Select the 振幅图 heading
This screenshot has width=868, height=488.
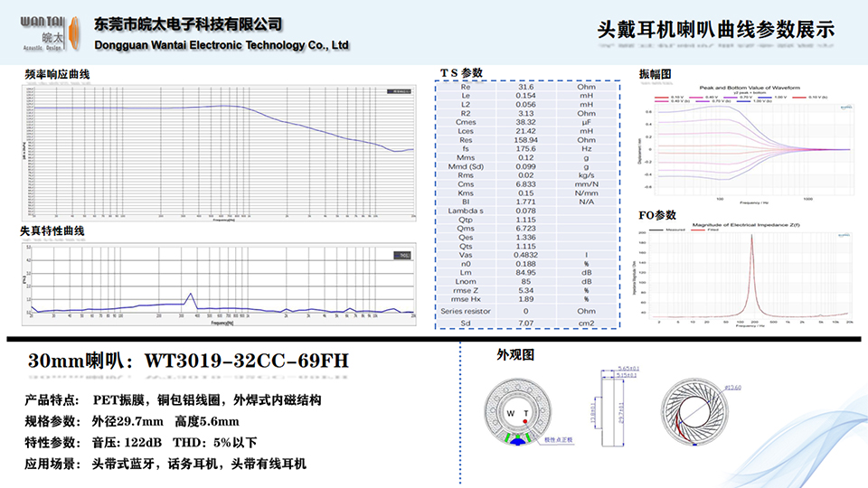pos(655,74)
